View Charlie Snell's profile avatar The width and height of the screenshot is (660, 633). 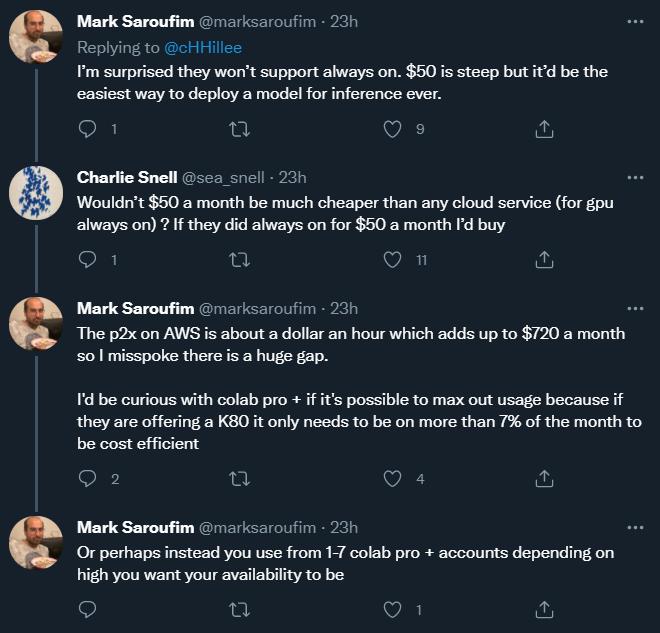pyautogui.click(x=36, y=193)
